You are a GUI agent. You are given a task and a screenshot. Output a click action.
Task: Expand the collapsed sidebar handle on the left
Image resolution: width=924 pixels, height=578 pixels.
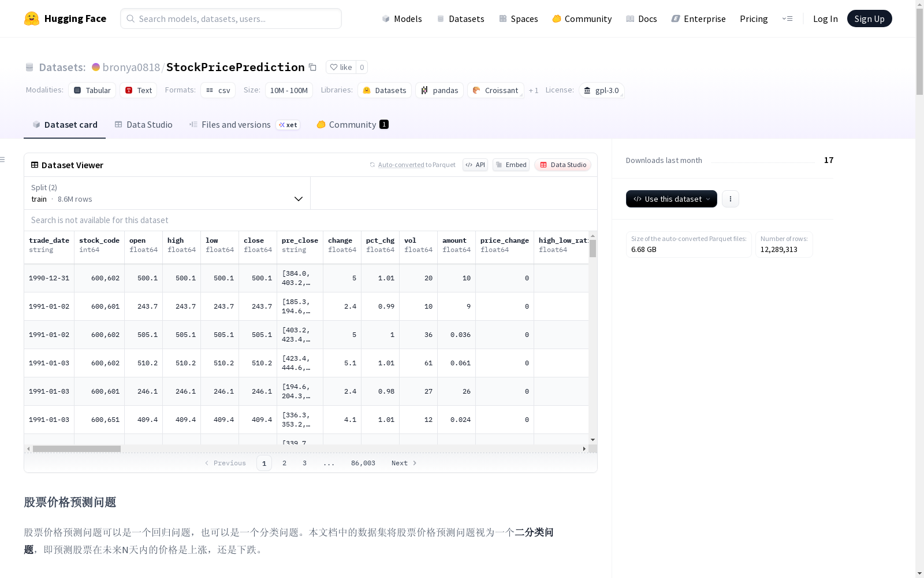(x=3, y=159)
